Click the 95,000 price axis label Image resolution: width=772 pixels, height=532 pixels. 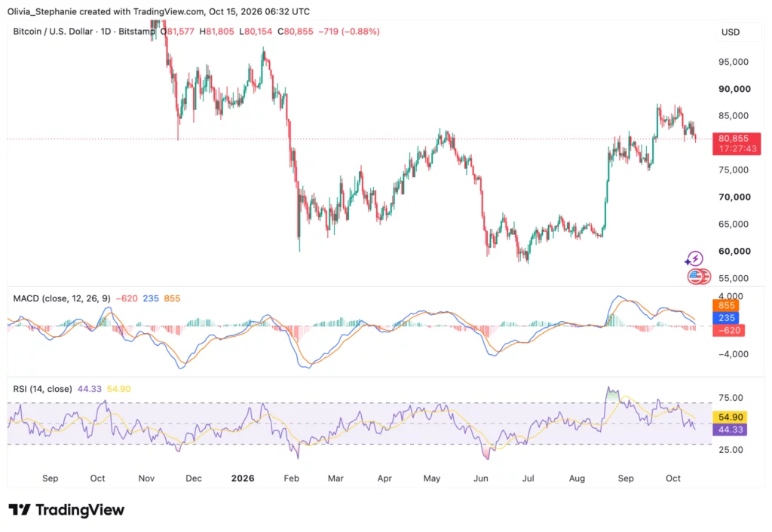734,62
